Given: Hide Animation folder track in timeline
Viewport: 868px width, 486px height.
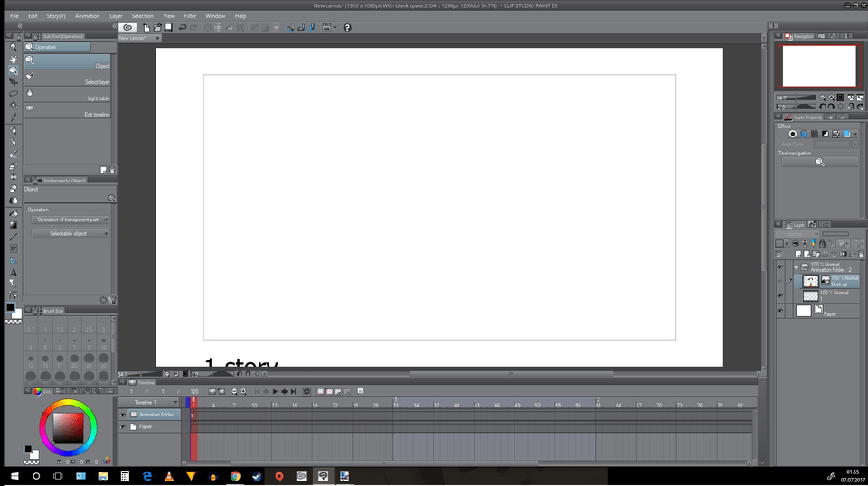Looking at the screenshot, I should click(x=123, y=415).
